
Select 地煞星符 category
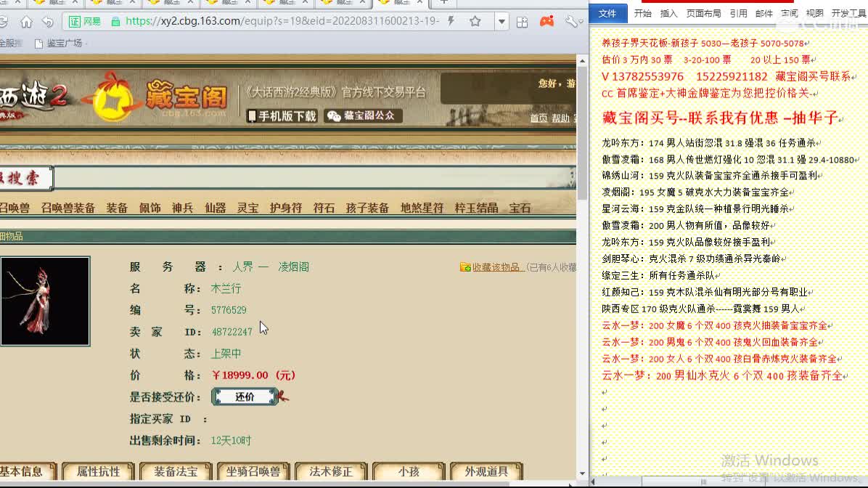pyautogui.click(x=422, y=208)
